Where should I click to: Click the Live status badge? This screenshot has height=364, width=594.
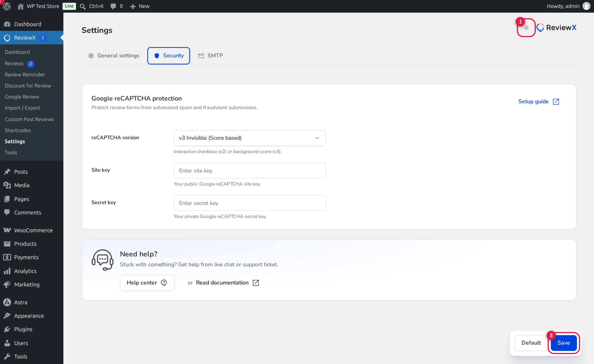69,6
